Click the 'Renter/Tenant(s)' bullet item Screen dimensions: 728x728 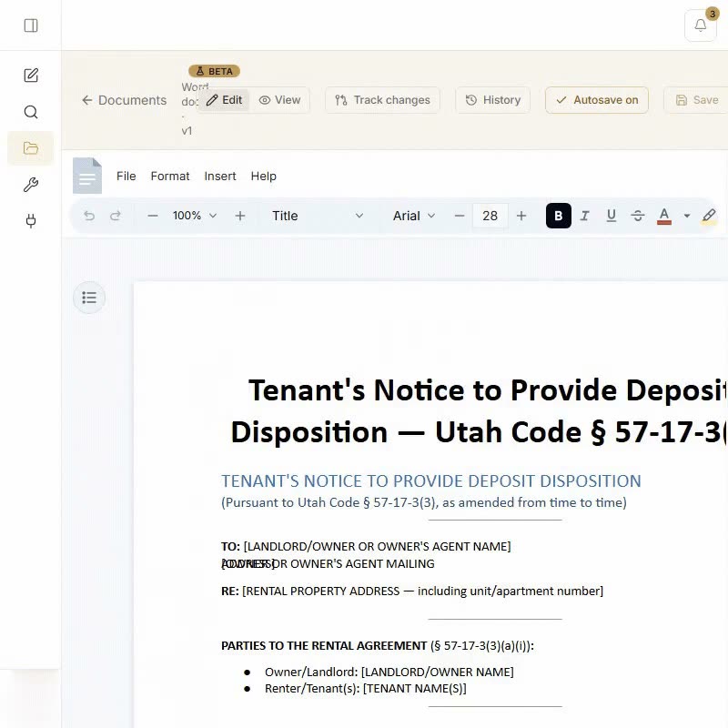point(366,689)
